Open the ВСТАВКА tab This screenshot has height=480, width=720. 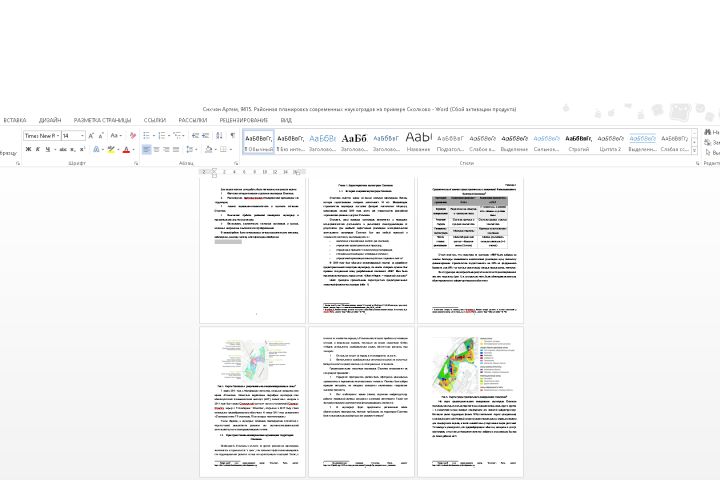pos(15,120)
